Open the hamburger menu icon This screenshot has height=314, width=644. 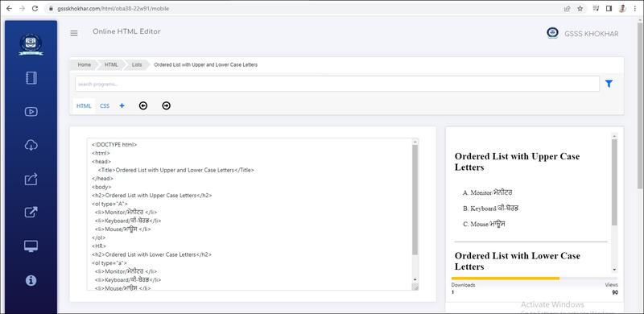coord(74,33)
